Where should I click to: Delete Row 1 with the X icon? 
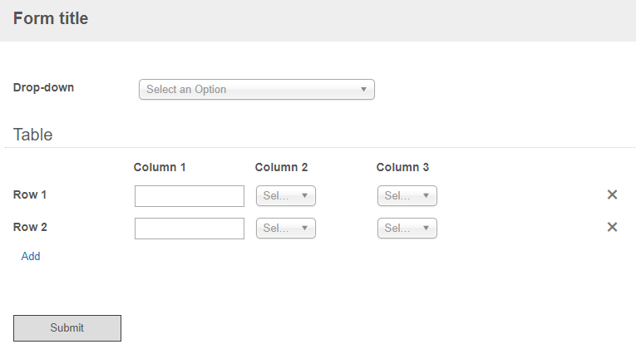coord(612,194)
